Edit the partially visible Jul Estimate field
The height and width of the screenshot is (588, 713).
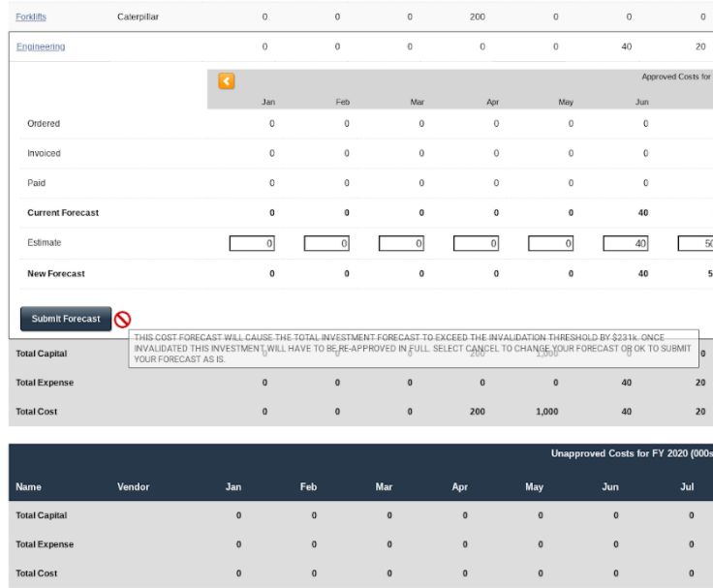(x=696, y=243)
